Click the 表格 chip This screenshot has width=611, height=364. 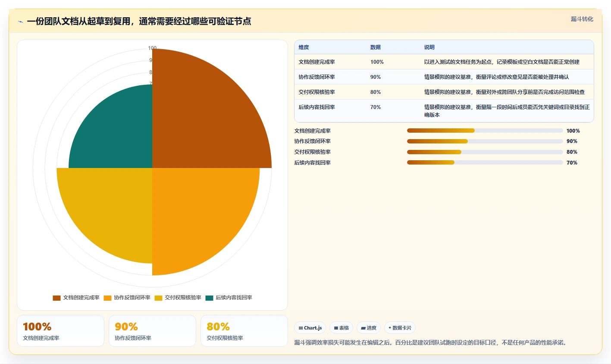341,328
